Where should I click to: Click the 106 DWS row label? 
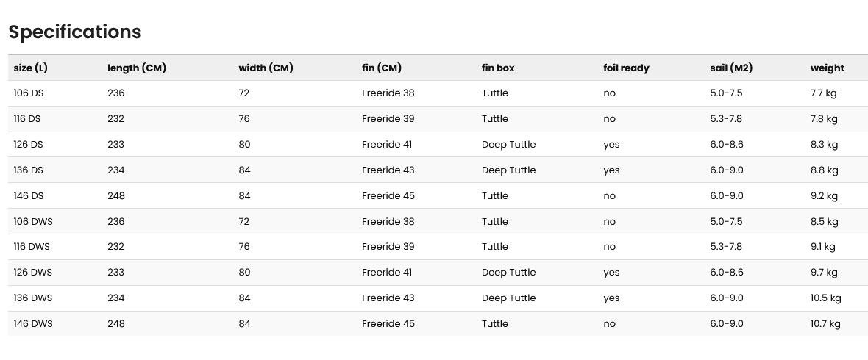33,221
